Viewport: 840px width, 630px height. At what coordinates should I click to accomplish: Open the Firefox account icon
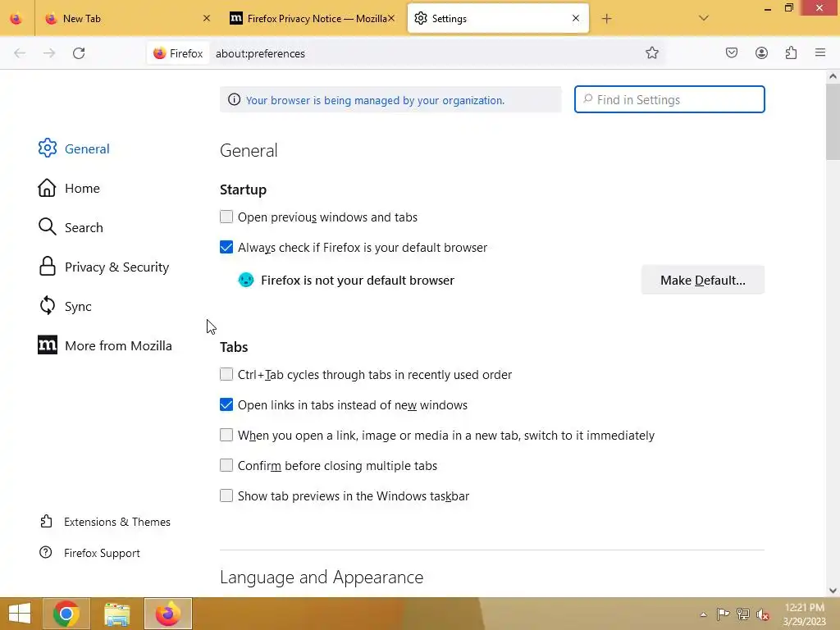click(761, 52)
